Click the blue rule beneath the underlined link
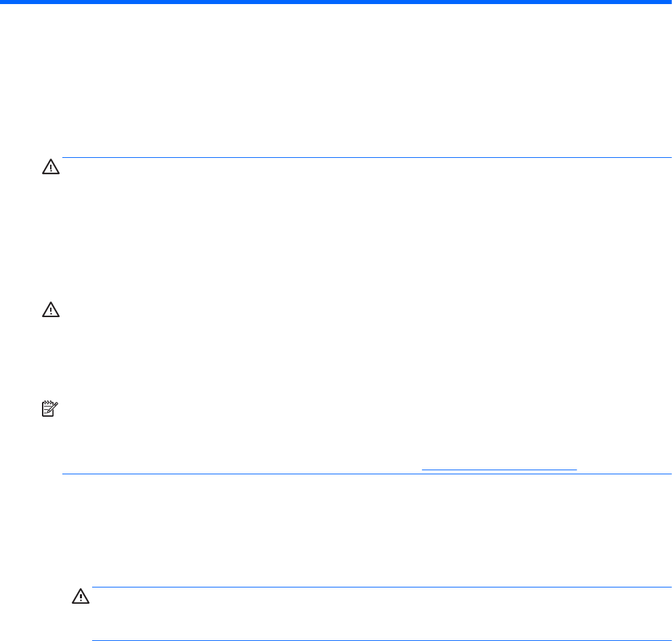Screen dimensions: 672x641 pyautogui.click(x=367, y=474)
